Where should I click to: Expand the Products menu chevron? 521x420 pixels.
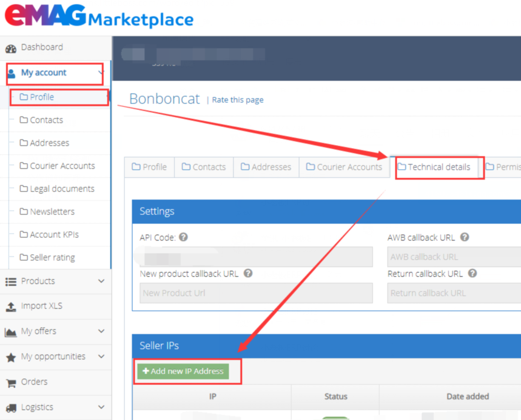101,282
